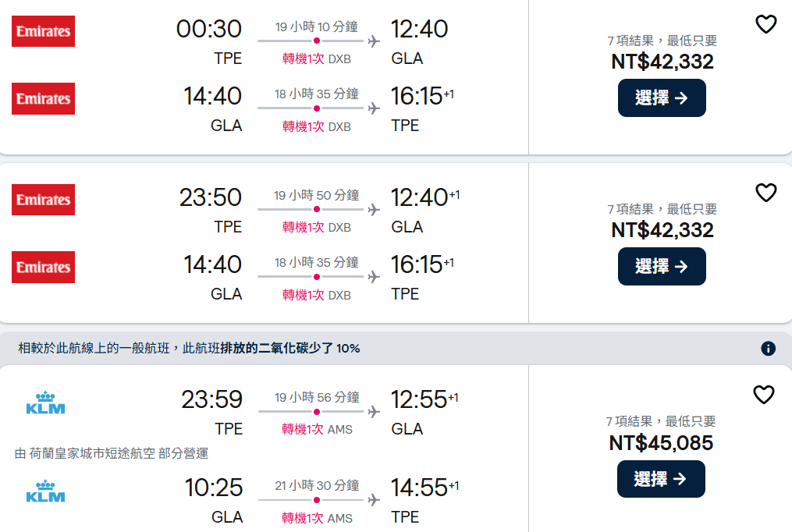Screen dimensions: 792x532
Task: Click 選擇 for the 23:50 Emirates flight
Action: (x=662, y=267)
